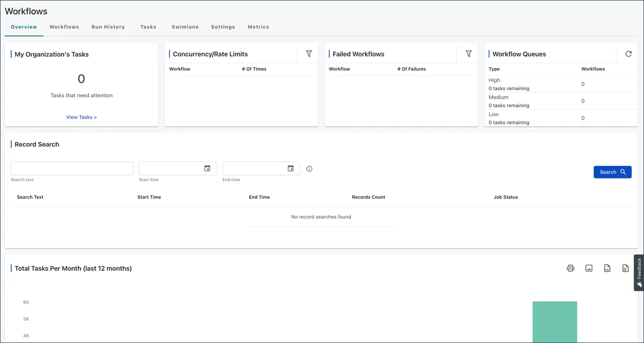Click the Medium queue row label
This screenshot has height=343, width=644.
click(498, 97)
